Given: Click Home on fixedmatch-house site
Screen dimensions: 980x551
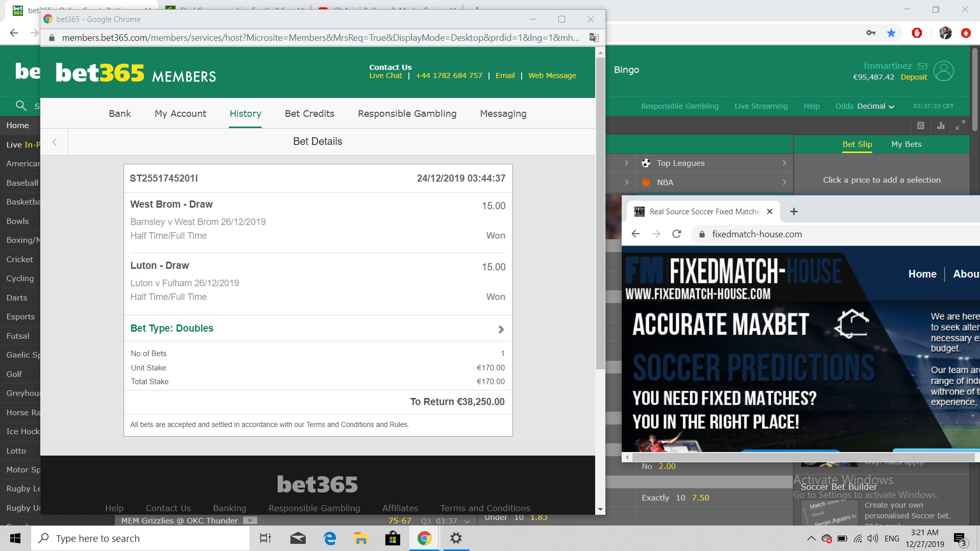Looking at the screenshot, I should point(922,274).
